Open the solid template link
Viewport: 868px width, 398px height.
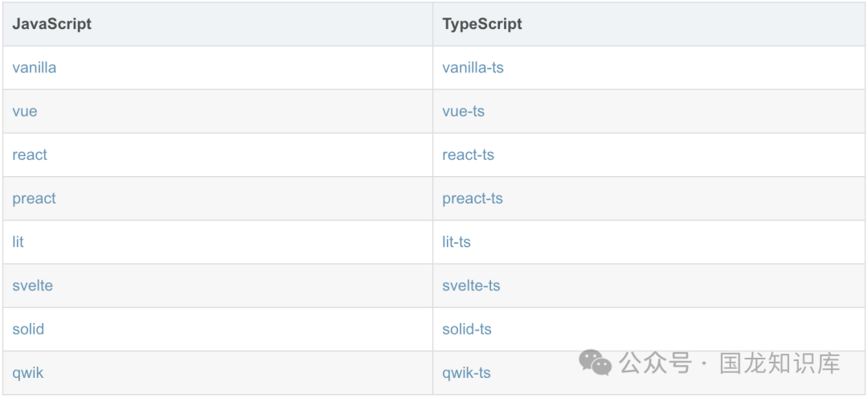[28, 329]
